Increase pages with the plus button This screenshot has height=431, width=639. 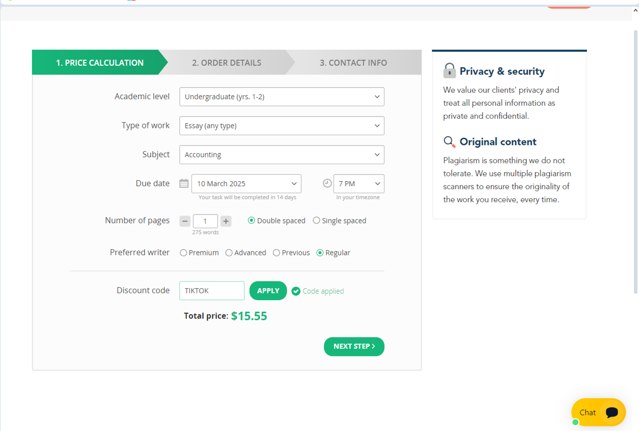point(226,221)
